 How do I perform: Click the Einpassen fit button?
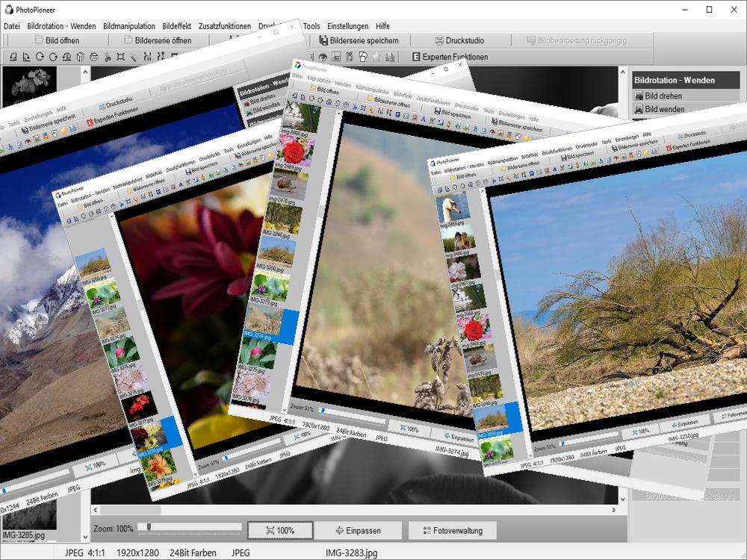[x=359, y=531]
